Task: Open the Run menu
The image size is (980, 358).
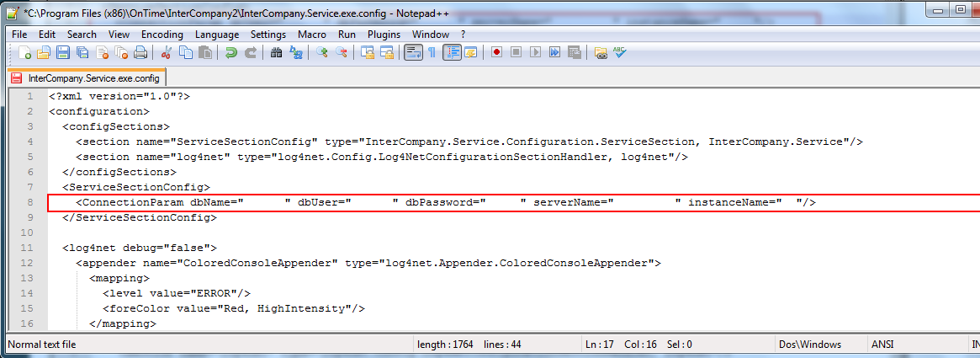Action: point(347,35)
